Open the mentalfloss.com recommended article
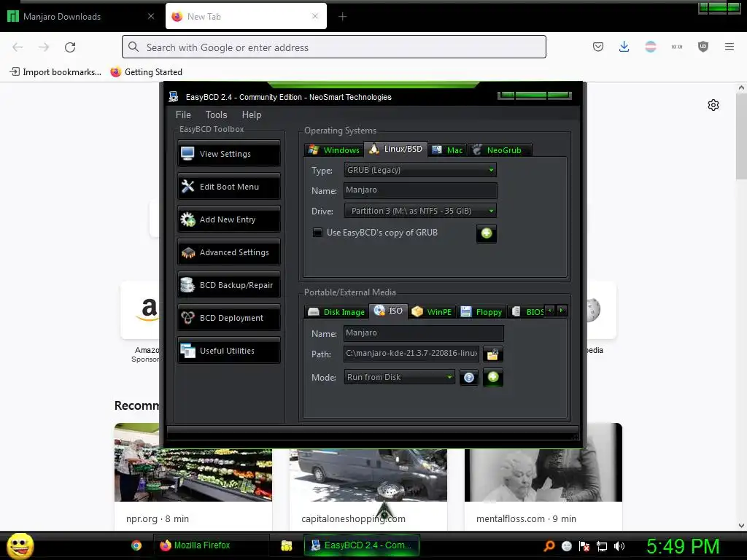747x560 pixels. 543,476
